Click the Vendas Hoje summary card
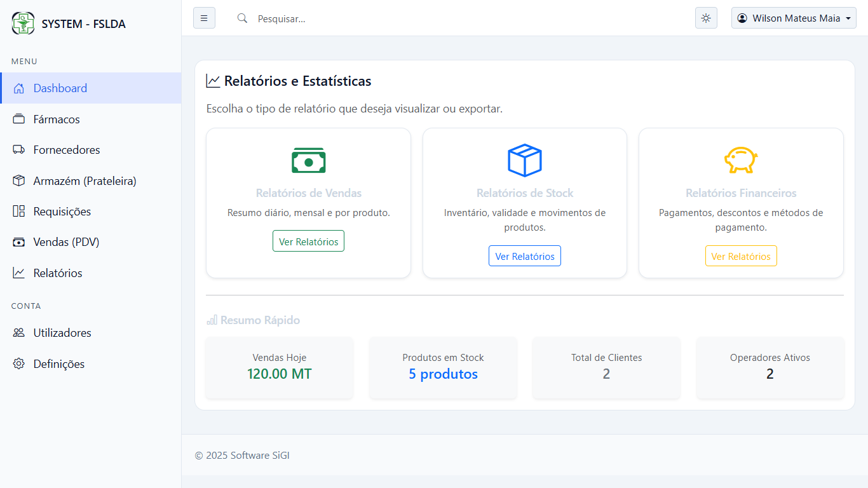The height and width of the screenshot is (488, 868). [x=280, y=367]
